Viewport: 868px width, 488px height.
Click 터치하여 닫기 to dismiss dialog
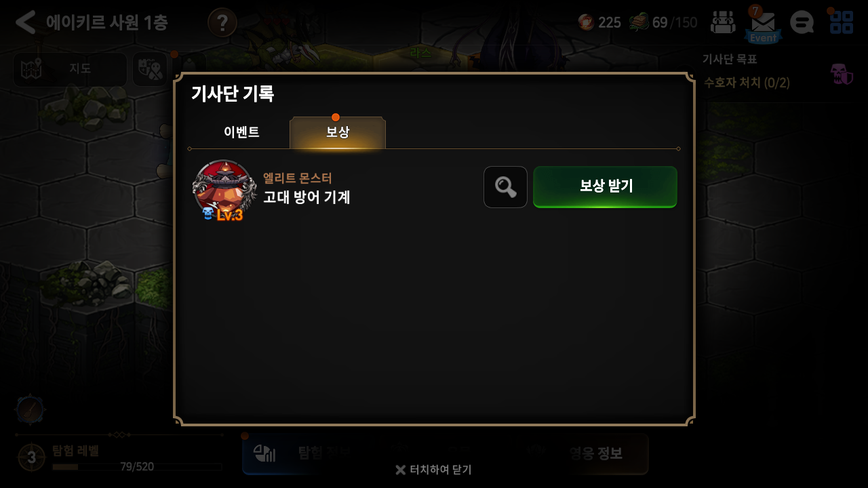tap(433, 470)
